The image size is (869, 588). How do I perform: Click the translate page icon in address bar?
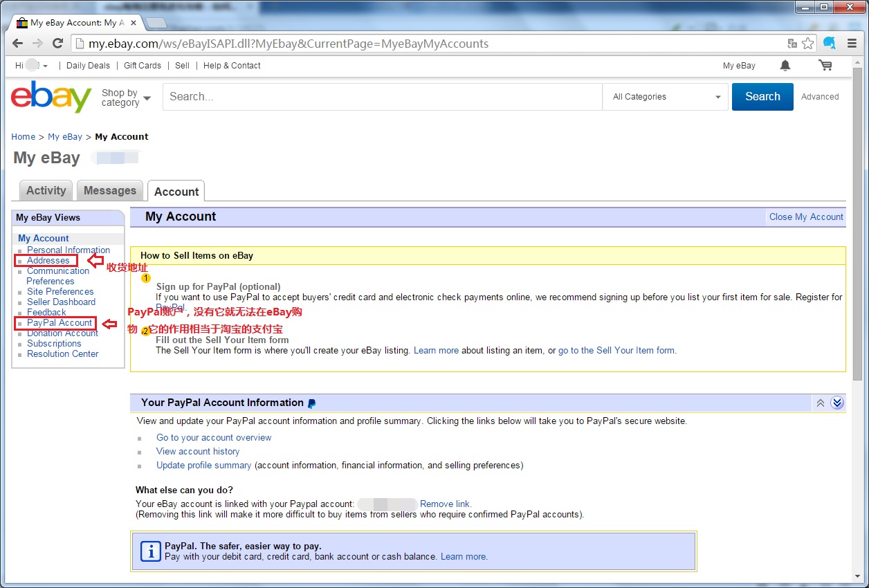click(792, 44)
